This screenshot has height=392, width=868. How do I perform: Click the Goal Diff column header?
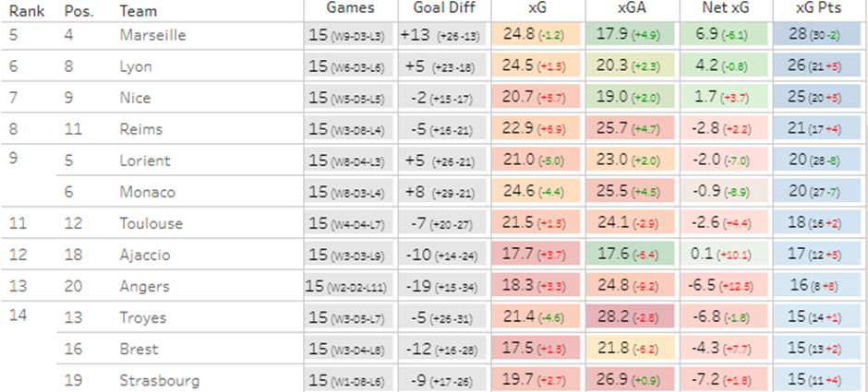coord(443,8)
